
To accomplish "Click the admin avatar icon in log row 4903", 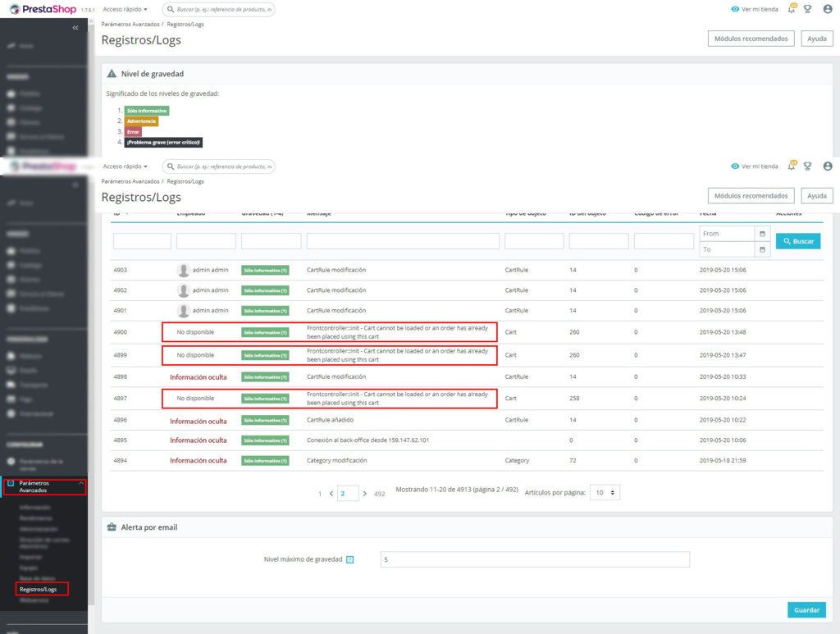I will [x=184, y=270].
